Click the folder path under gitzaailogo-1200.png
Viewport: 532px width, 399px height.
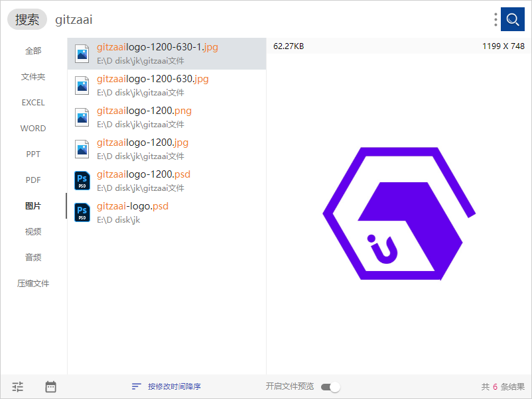pyautogui.click(x=141, y=125)
